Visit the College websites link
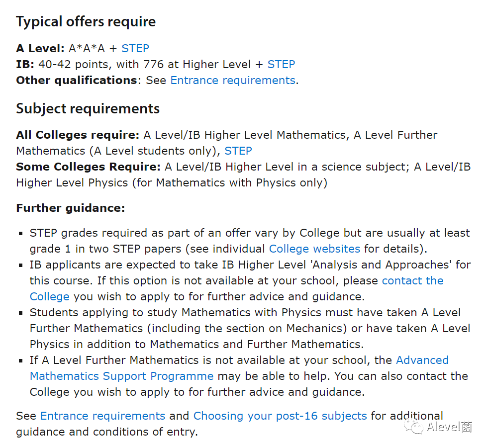 [314, 249]
